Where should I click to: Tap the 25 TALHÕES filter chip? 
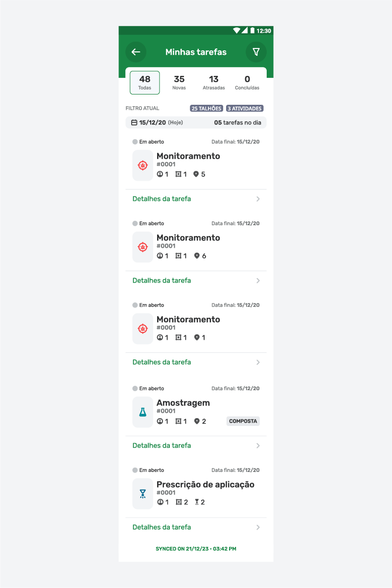tap(207, 109)
